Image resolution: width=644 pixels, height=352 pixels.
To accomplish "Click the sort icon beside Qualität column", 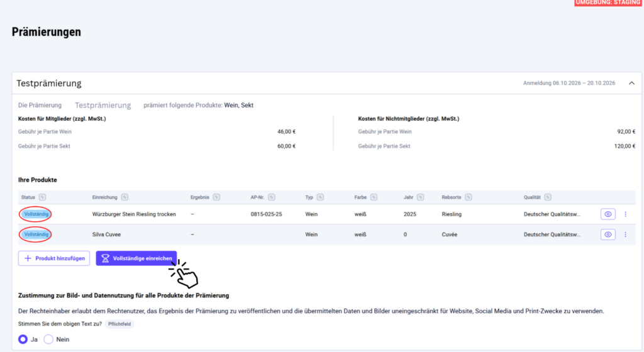I will (548, 197).
